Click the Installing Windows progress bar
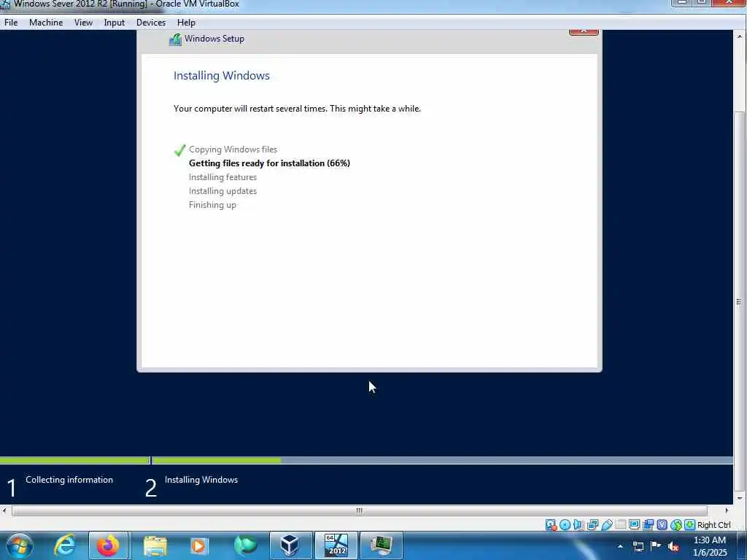Image resolution: width=747 pixels, height=560 pixels. 442,461
